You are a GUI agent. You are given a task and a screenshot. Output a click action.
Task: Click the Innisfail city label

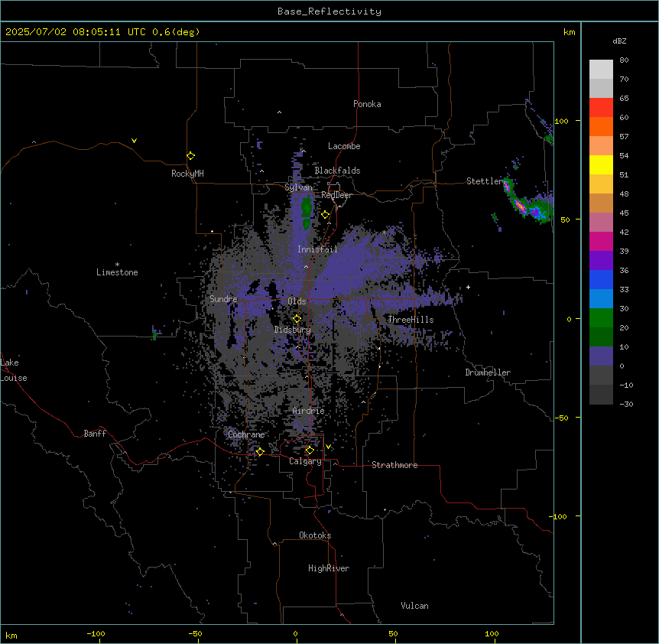pyautogui.click(x=317, y=249)
